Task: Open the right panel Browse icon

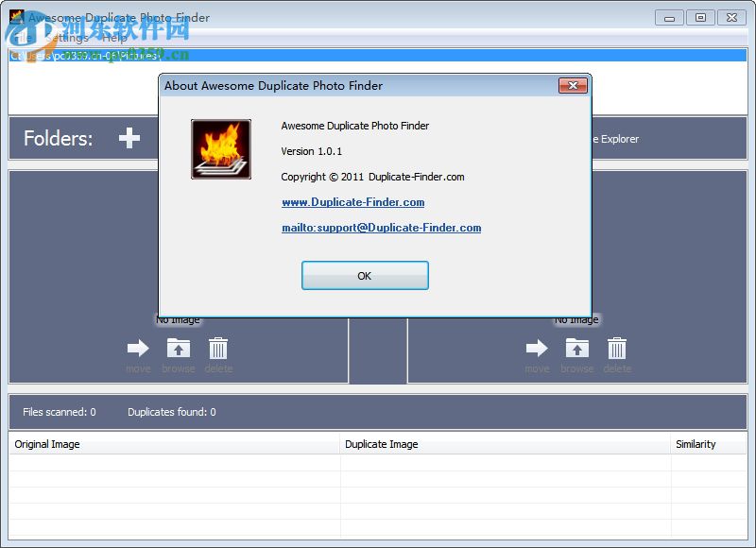Action: pos(577,349)
